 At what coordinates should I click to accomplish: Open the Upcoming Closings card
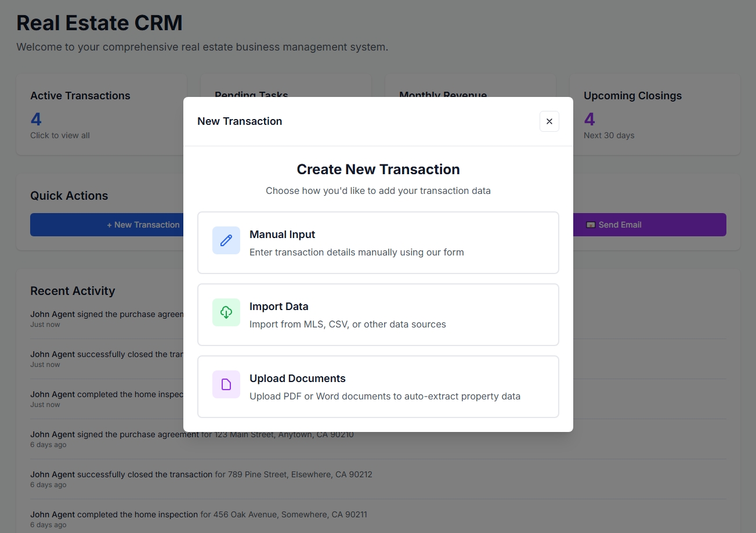tap(655, 114)
